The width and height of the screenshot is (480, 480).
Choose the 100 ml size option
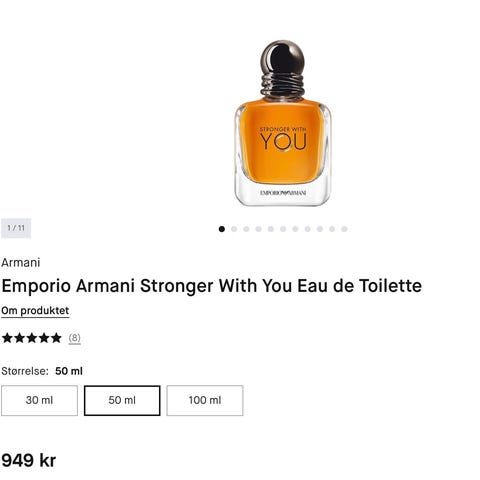[205, 400]
